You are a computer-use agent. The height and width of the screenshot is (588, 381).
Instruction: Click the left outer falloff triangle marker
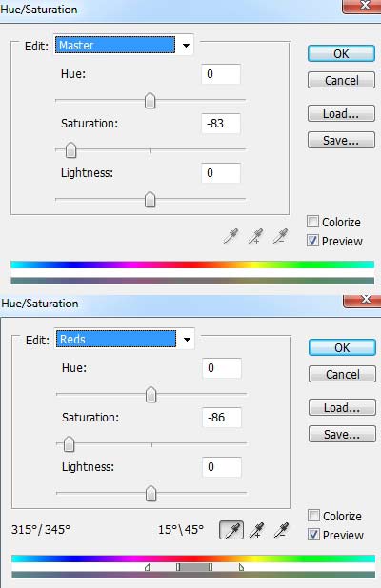(148, 568)
